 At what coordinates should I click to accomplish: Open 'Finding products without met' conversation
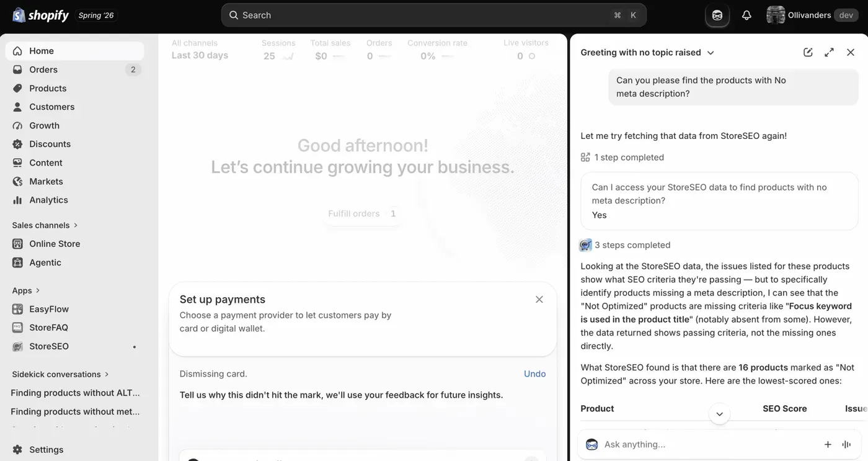coord(75,411)
